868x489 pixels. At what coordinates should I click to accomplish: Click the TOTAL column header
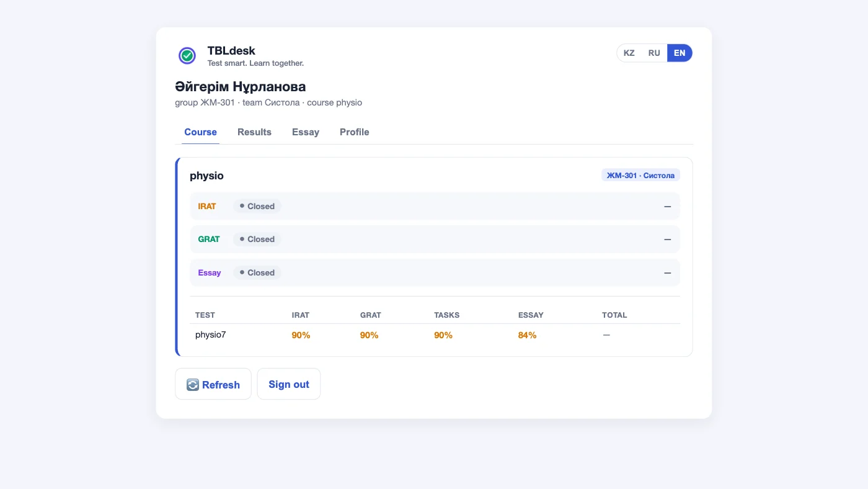(x=614, y=315)
